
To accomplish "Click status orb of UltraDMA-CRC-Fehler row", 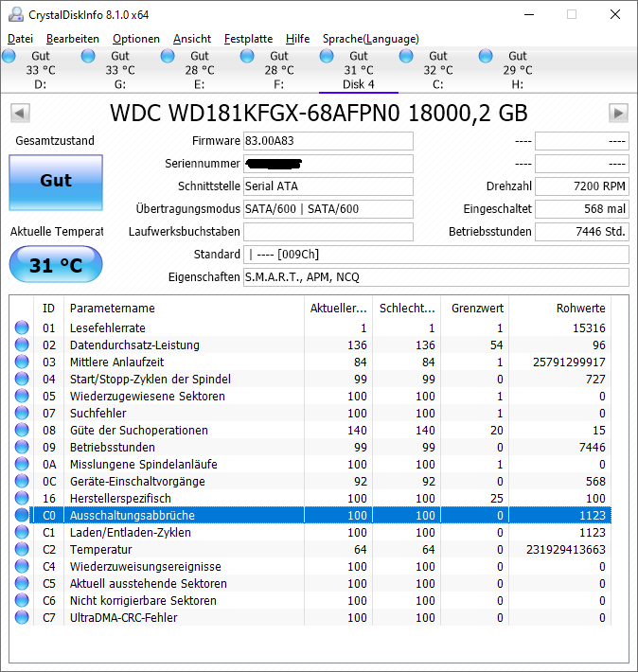I will point(22,617).
